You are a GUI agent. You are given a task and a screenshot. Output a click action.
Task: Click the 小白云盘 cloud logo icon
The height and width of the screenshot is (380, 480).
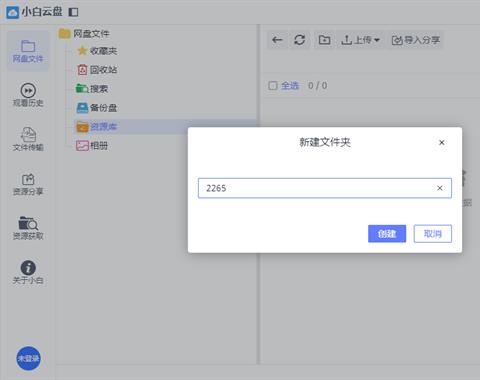13,12
